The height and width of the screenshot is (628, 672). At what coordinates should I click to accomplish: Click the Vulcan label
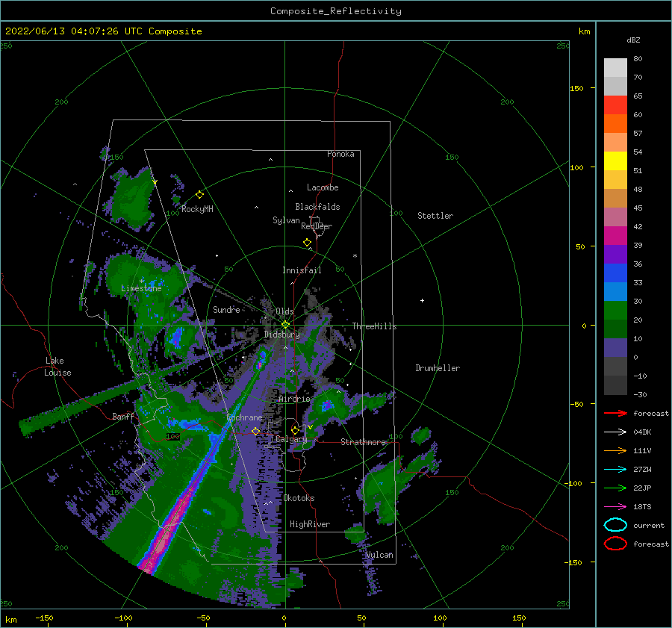[379, 555]
